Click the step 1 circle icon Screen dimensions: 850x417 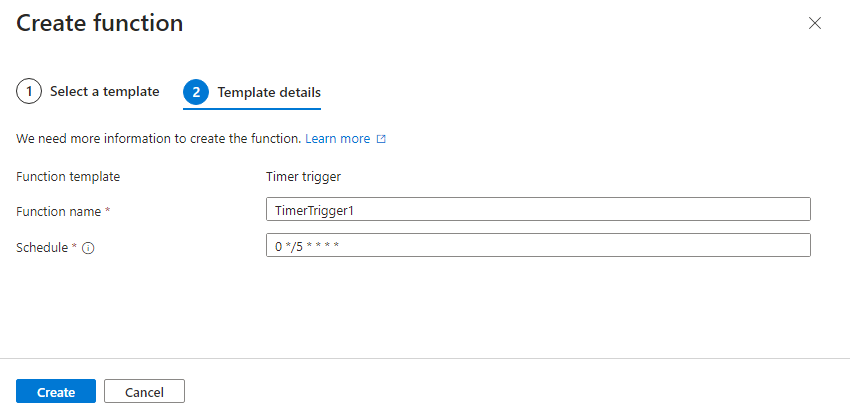point(29,92)
